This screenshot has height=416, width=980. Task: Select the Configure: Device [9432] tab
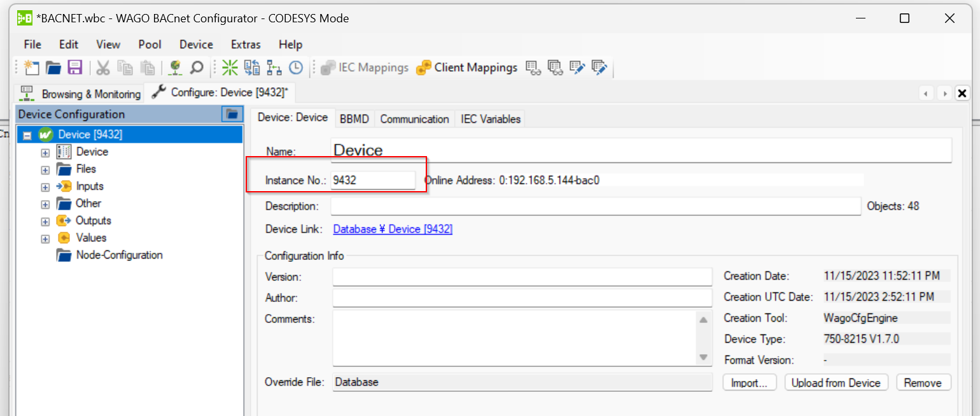tap(220, 92)
